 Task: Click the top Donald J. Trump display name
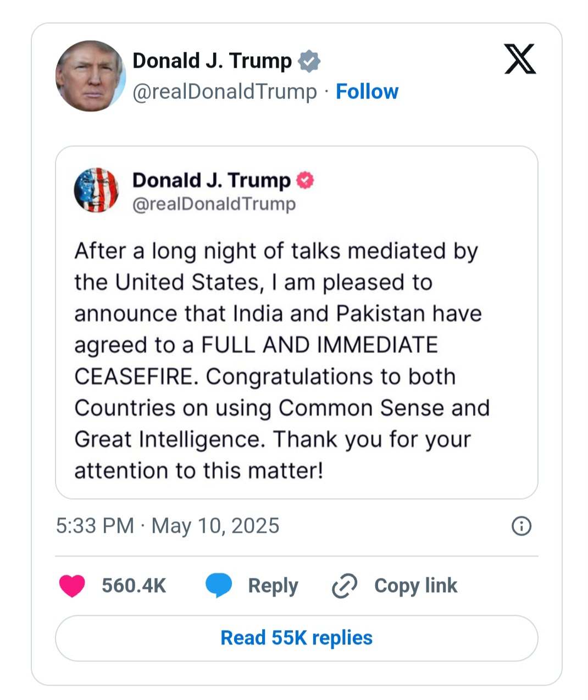coord(212,61)
